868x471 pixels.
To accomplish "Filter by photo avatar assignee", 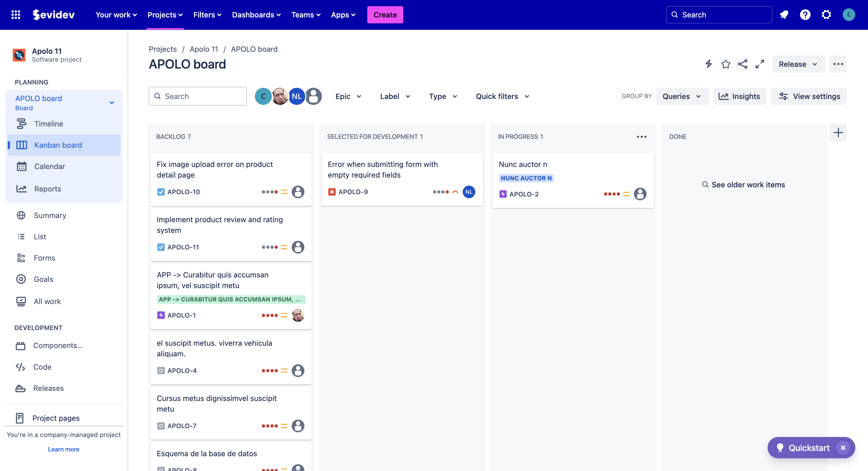I will point(280,96).
